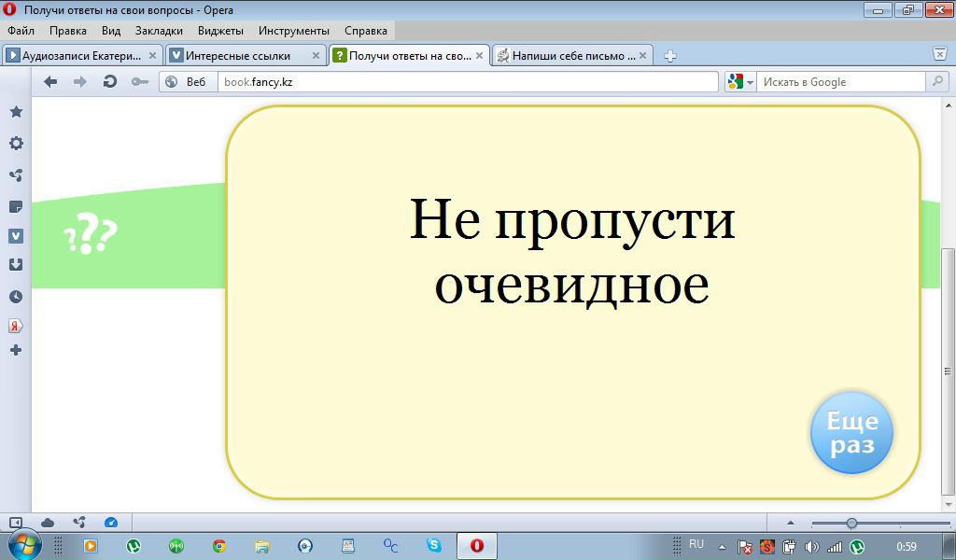Go back to the previous page

[x=50, y=81]
